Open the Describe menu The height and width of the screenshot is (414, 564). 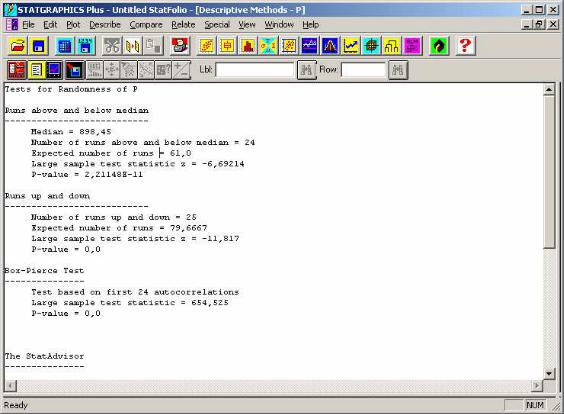105,25
